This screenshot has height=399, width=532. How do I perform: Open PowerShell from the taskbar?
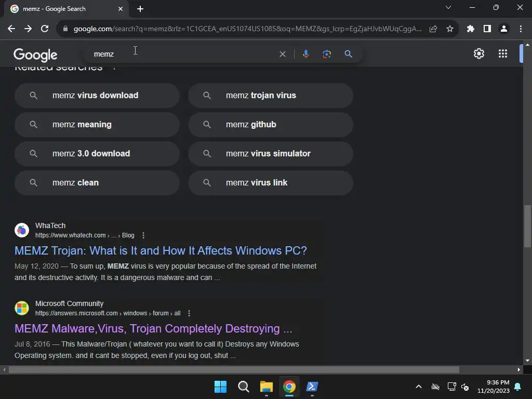coord(312,387)
